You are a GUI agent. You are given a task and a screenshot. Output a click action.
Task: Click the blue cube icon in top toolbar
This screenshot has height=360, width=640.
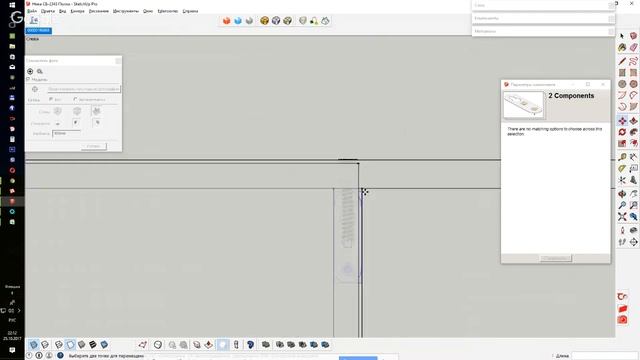(238, 20)
